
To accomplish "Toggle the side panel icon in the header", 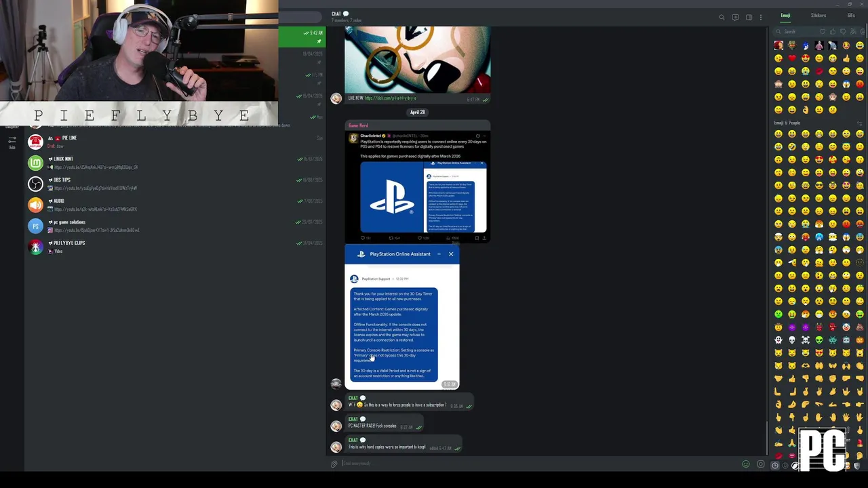I will tap(749, 18).
